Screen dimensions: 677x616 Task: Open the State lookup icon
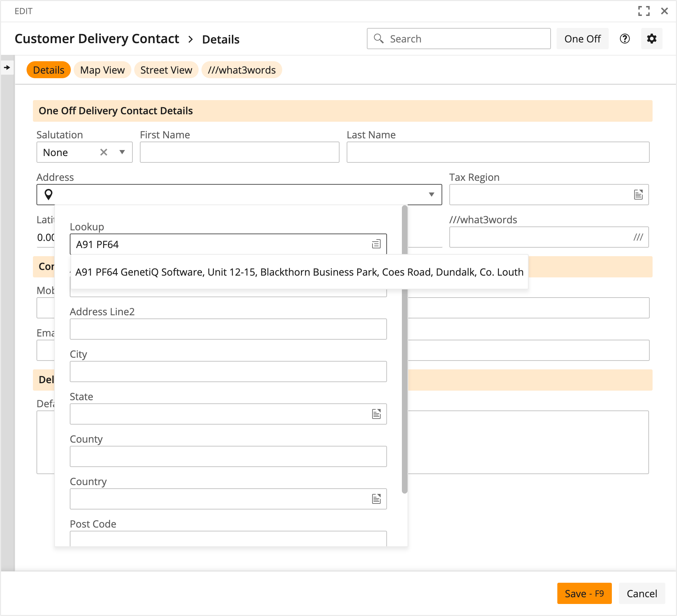coord(376,414)
